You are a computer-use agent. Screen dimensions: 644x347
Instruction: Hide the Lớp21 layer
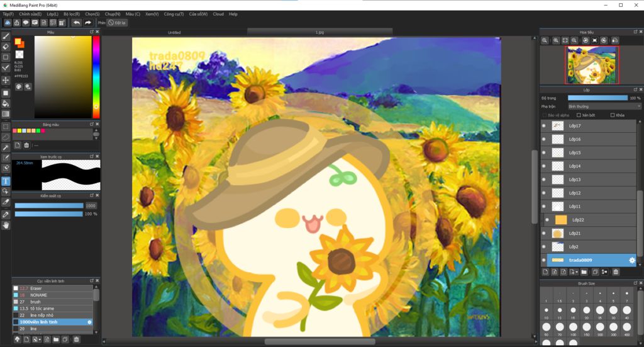pos(544,233)
